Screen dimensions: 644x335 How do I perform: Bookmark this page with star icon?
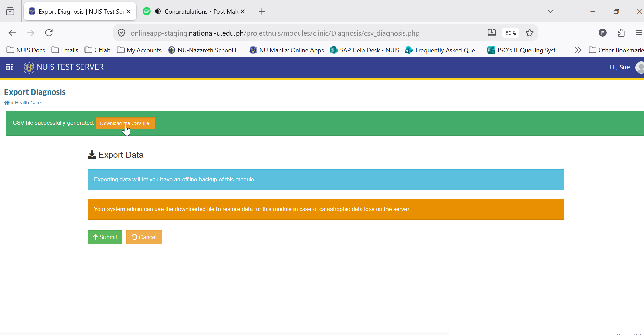[x=530, y=33]
